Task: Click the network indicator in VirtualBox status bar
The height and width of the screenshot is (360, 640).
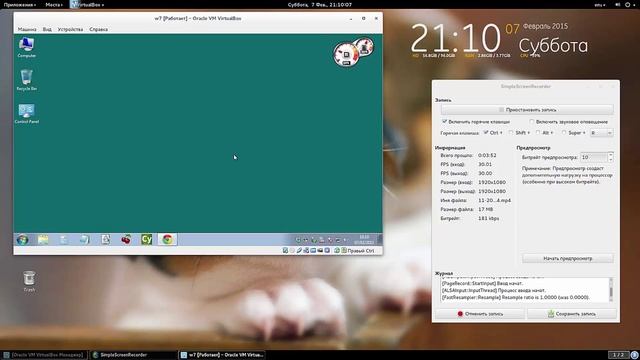Action: [x=306, y=250]
